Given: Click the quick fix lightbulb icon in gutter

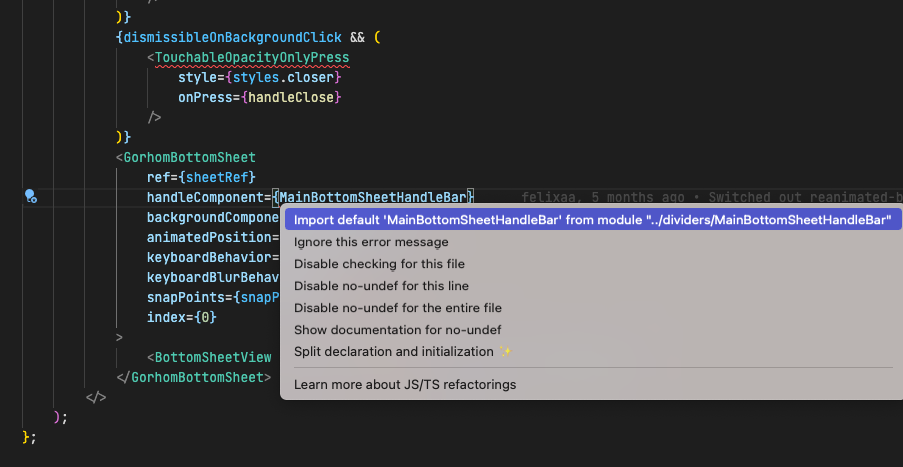Looking at the screenshot, I should click(31, 196).
